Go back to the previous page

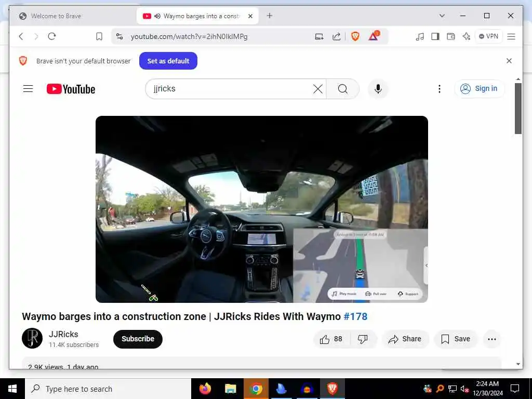point(21,36)
